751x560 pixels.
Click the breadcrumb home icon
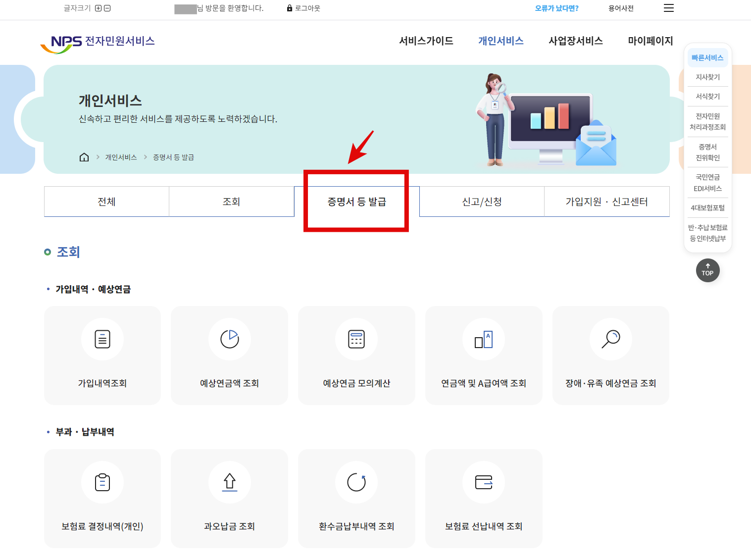point(84,157)
